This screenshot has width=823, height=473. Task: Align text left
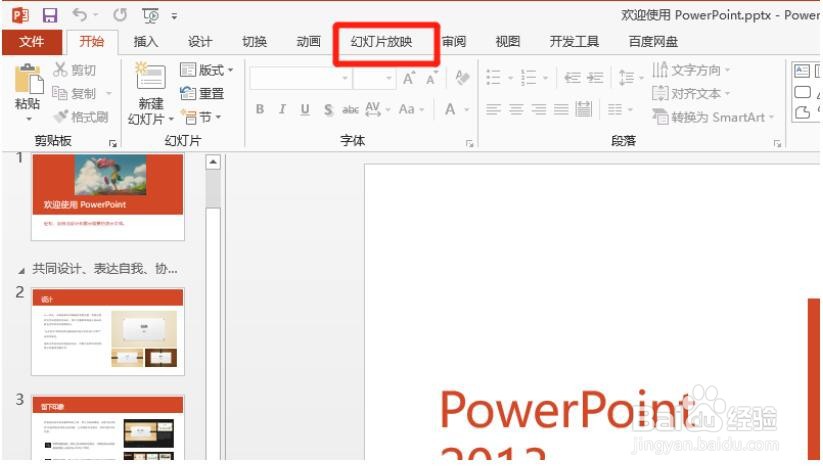(493, 109)
